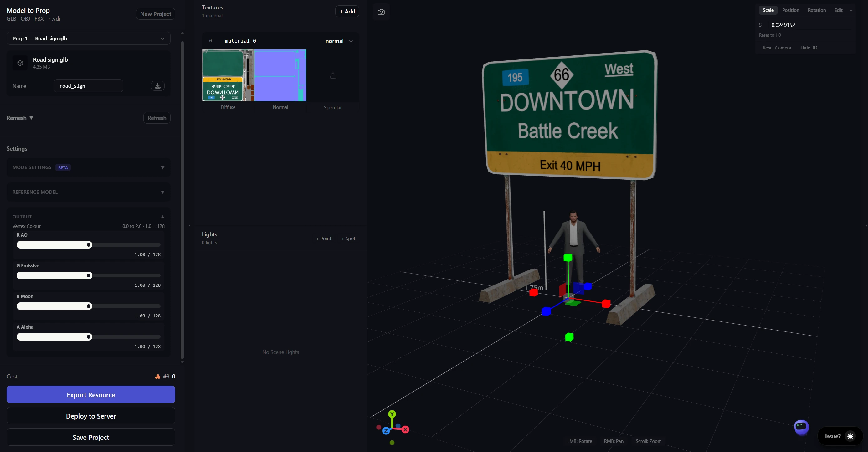Click the 'No Scene Lights' placeholder text
This screenshot has width=868, height=452.
[x=281, y=352]
